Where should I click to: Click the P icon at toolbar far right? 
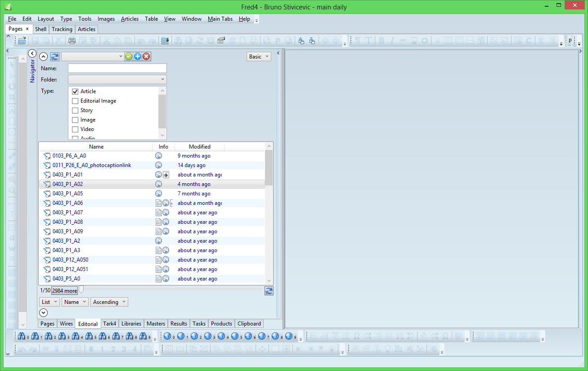(x=570, y=41)
